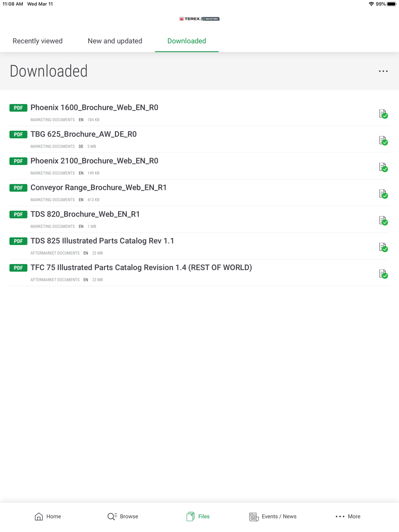Open More in bottom navigation
This screenshot has height=532, width=399.
(348, 516)
